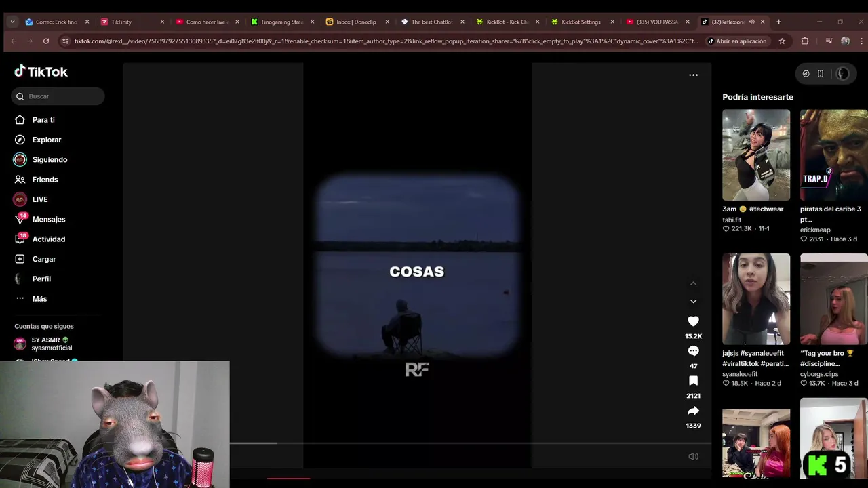Mute audio on the Reflexiones tab

click(751, 22)
